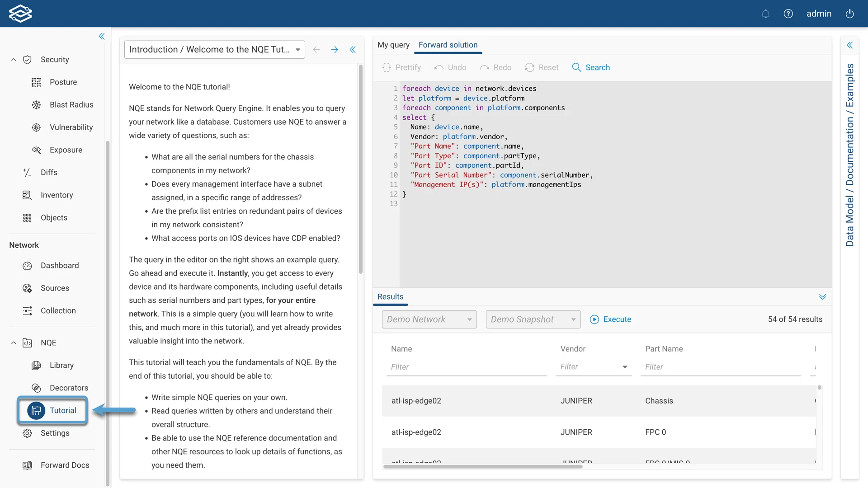Open the Decorators page
This screenshot has height=488, width=868.
tap(68, 388)
